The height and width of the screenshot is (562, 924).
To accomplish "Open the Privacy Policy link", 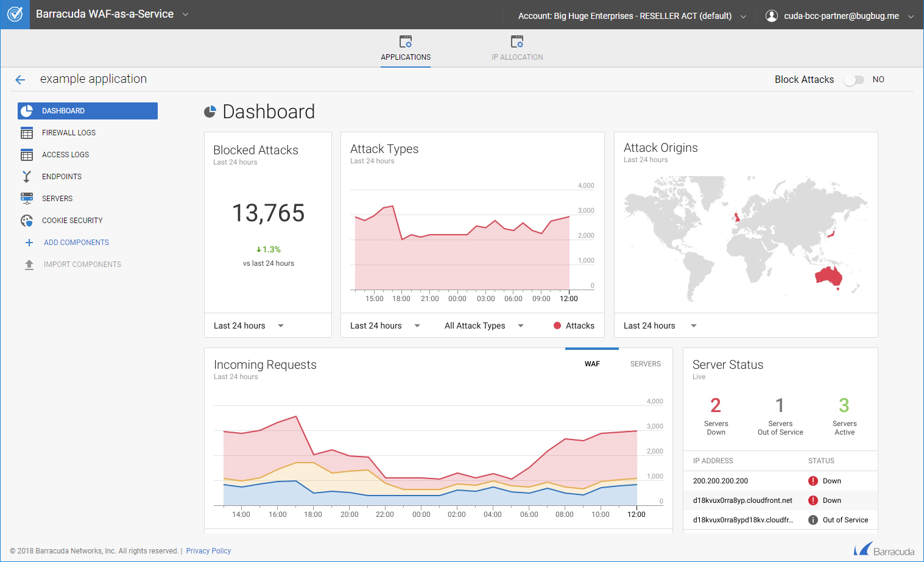I will coord(208,551).
